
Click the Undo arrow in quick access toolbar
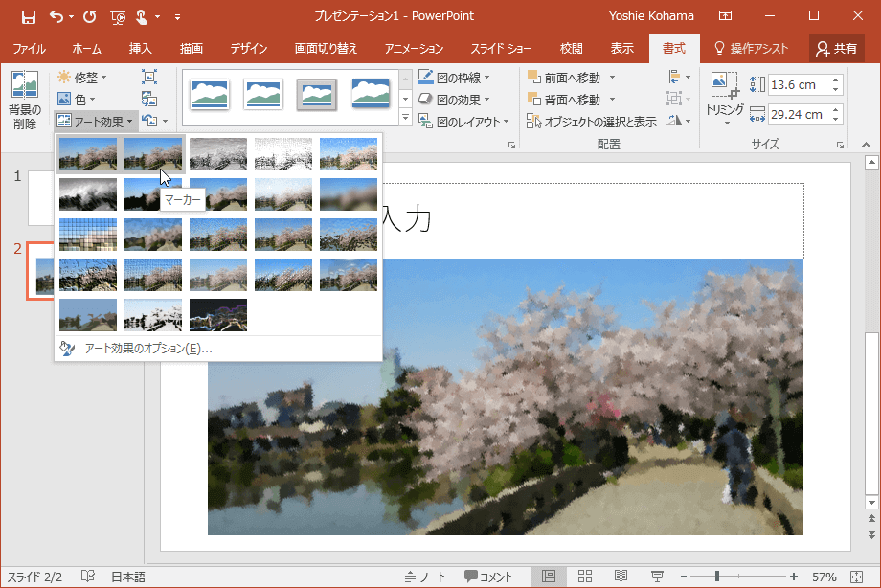(56, 16)
